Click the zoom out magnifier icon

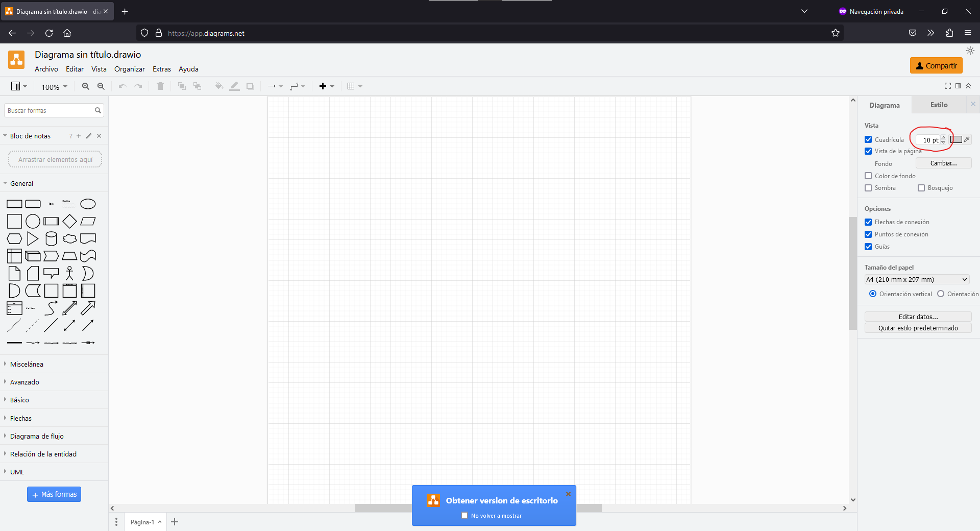(x=101, y=86)
